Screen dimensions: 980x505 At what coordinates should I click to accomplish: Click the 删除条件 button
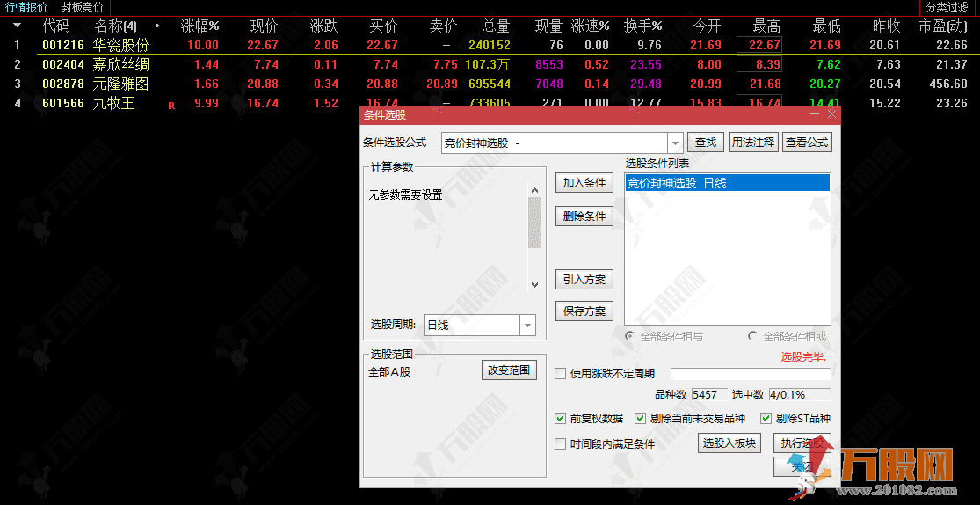[x=584, y=216]
